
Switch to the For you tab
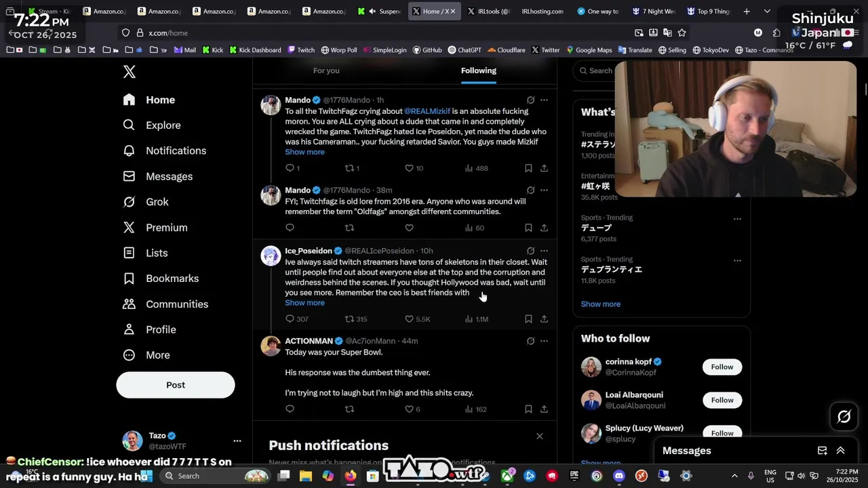click(326, 70)
